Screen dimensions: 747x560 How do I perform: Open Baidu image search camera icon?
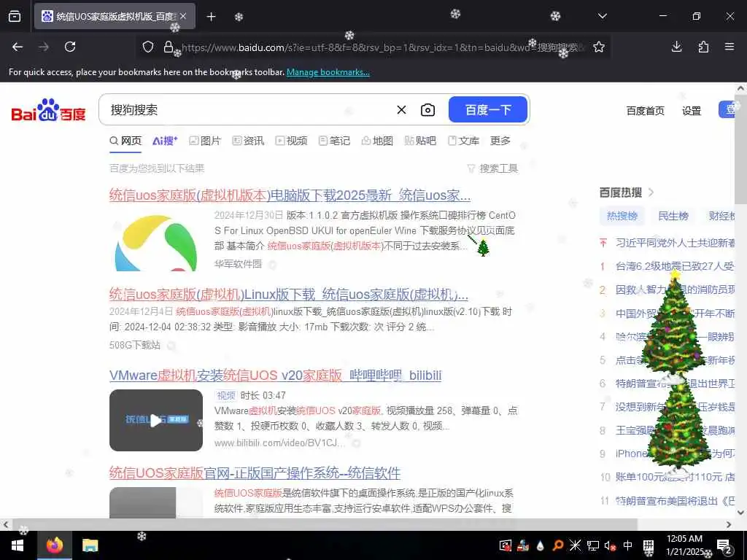[x=427, y=110]
